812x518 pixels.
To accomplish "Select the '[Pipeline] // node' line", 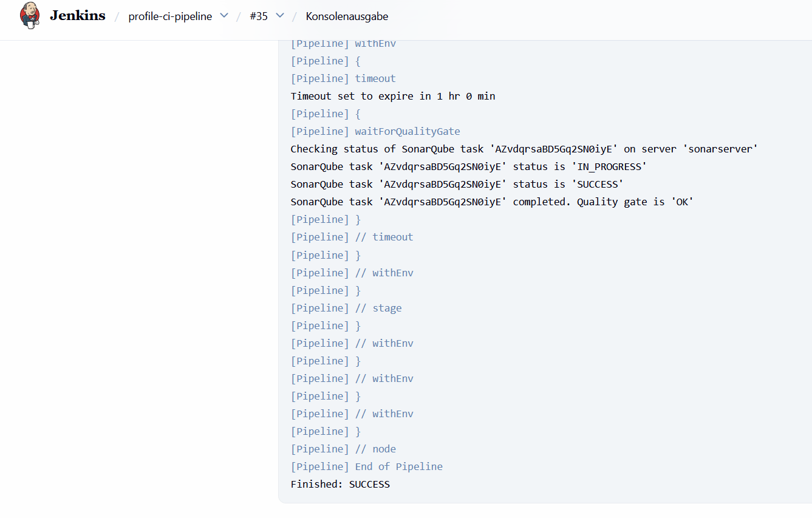I will 343,448.
